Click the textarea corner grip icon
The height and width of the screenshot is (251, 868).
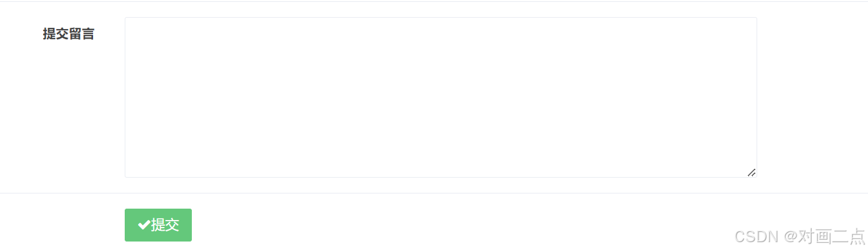(752, 172)
